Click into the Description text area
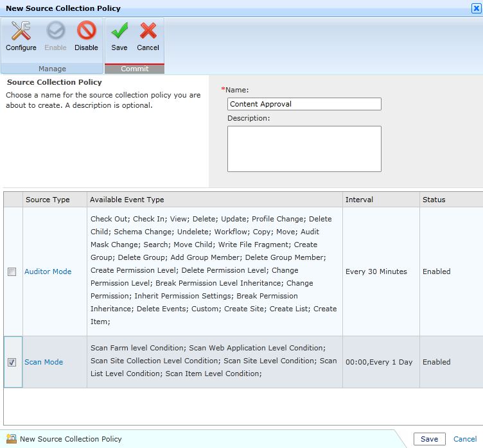This screenshot has width=483, height=448. pos(304,148)
